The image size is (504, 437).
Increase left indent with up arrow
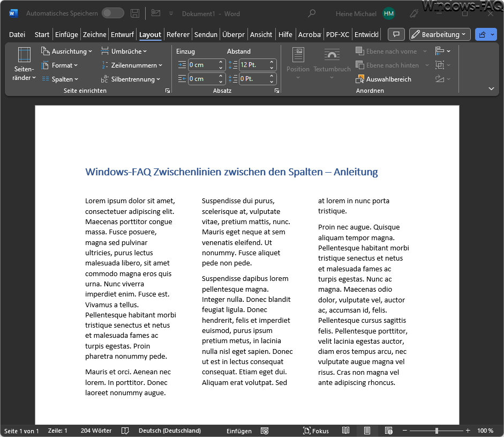221,62
